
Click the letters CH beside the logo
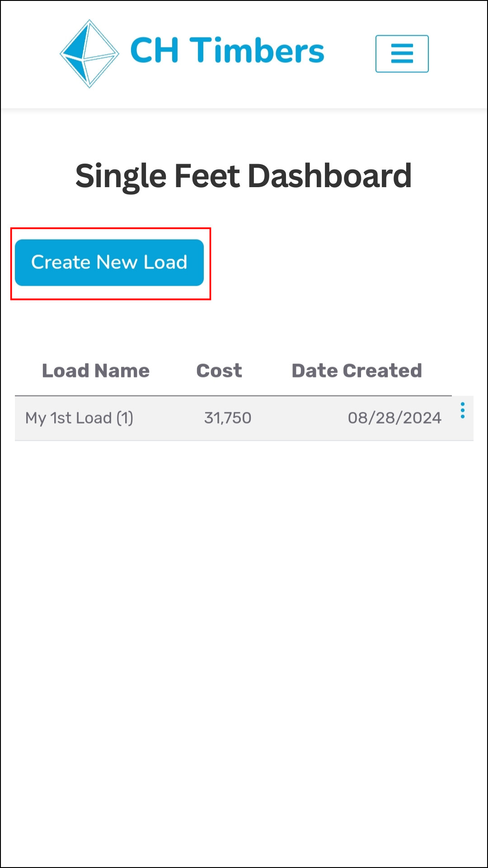[x=155, y=51]
